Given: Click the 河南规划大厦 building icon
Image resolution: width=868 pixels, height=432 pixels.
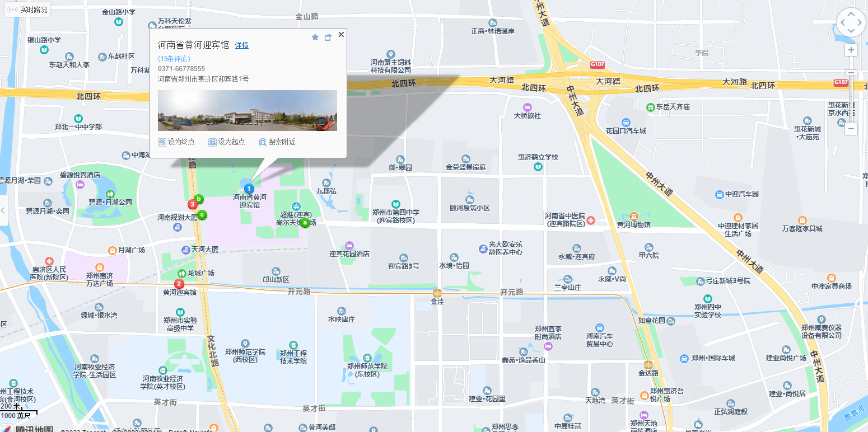Looking at the screenshot, I should pos(178,227).
